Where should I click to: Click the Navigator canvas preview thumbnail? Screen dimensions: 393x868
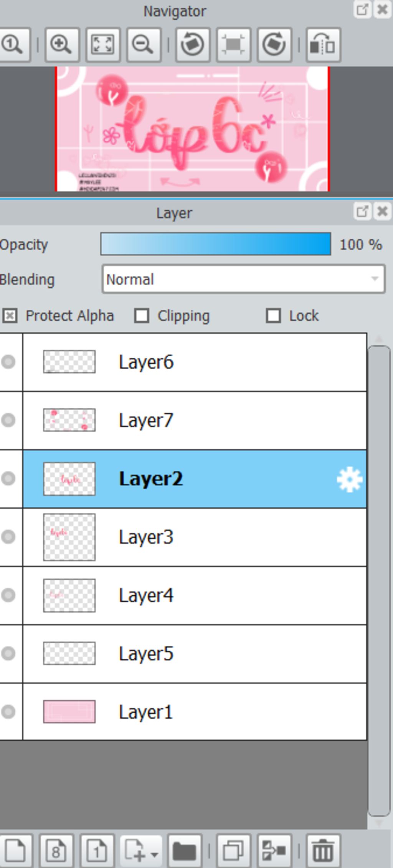[193, 129]
